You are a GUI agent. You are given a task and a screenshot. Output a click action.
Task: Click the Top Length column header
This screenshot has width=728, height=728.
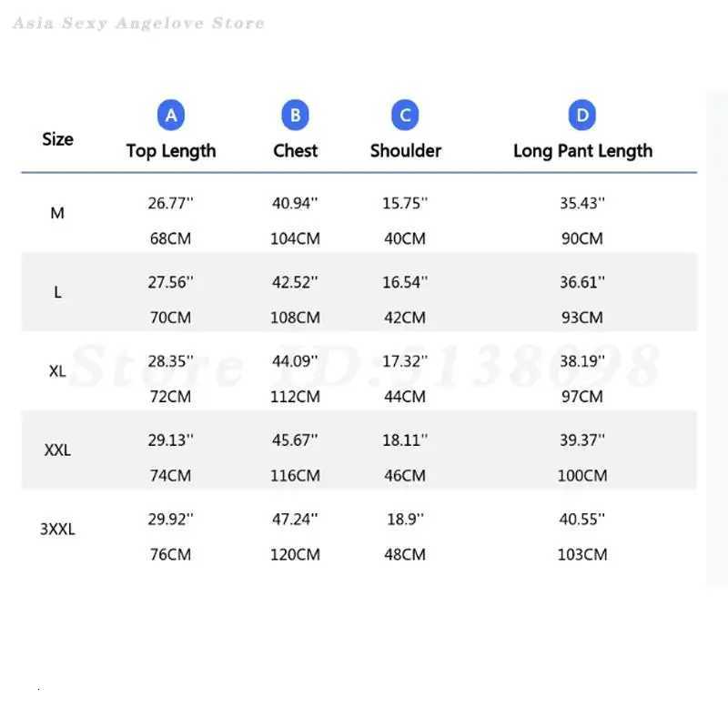click(x=171, y=151)
